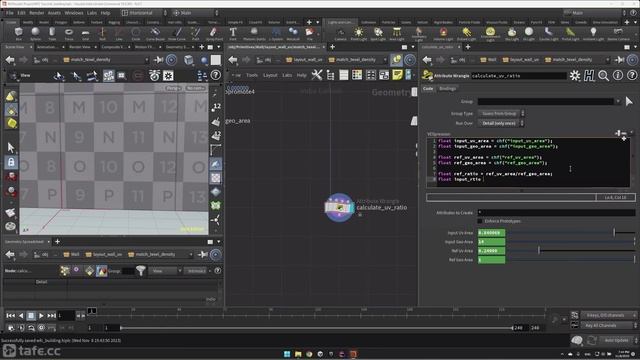This screenshot has width=640, height=360.
Task: Select the Font shelf tool
Action: click(x=233, y=33)
